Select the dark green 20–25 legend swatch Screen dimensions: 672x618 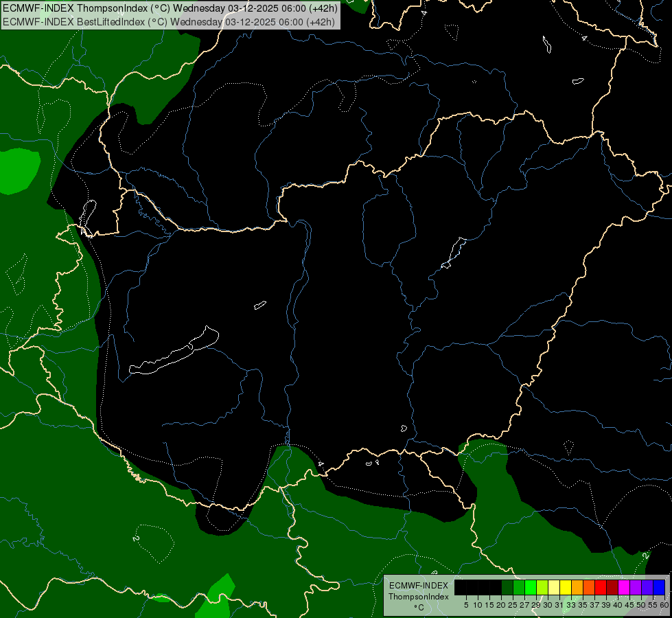(507, 587)
